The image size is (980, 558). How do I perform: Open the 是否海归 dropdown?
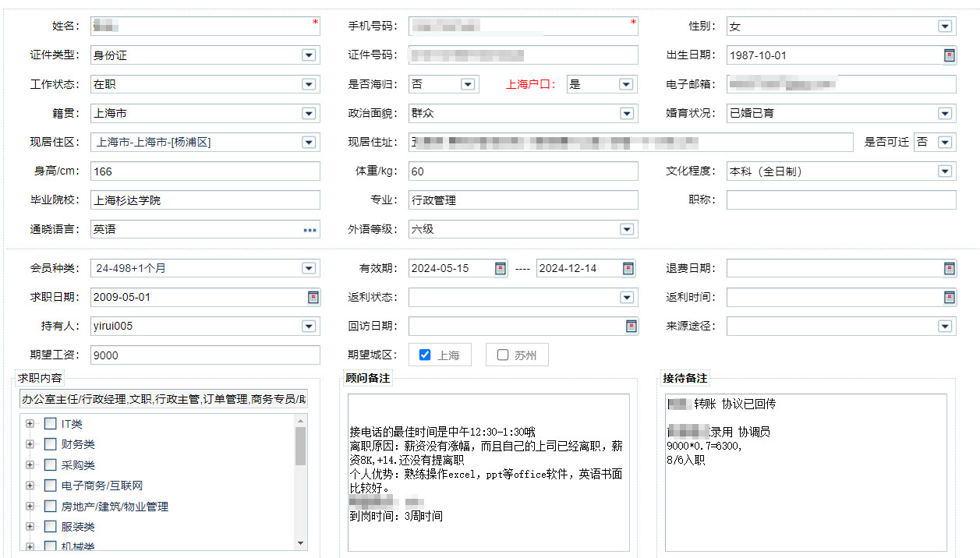468,84
